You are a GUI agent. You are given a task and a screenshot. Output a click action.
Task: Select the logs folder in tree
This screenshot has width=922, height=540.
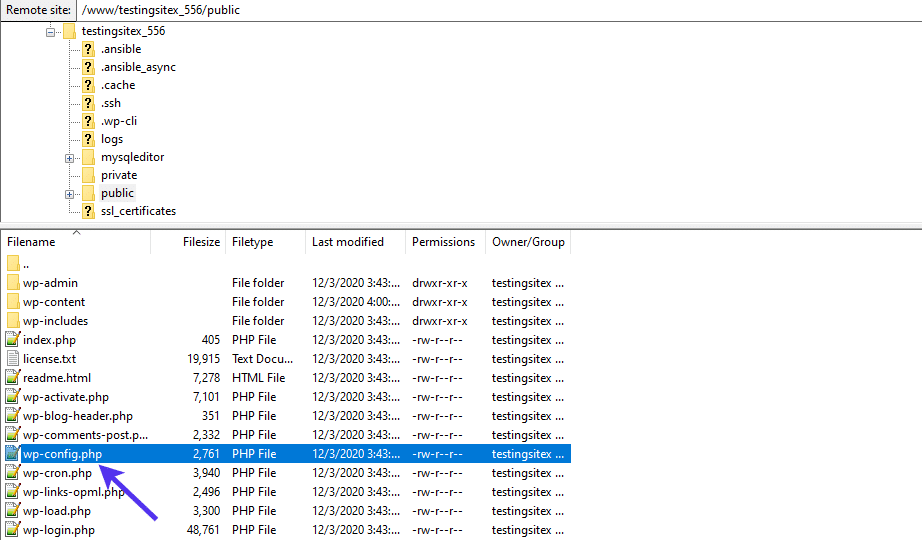(x=112, y=139)
